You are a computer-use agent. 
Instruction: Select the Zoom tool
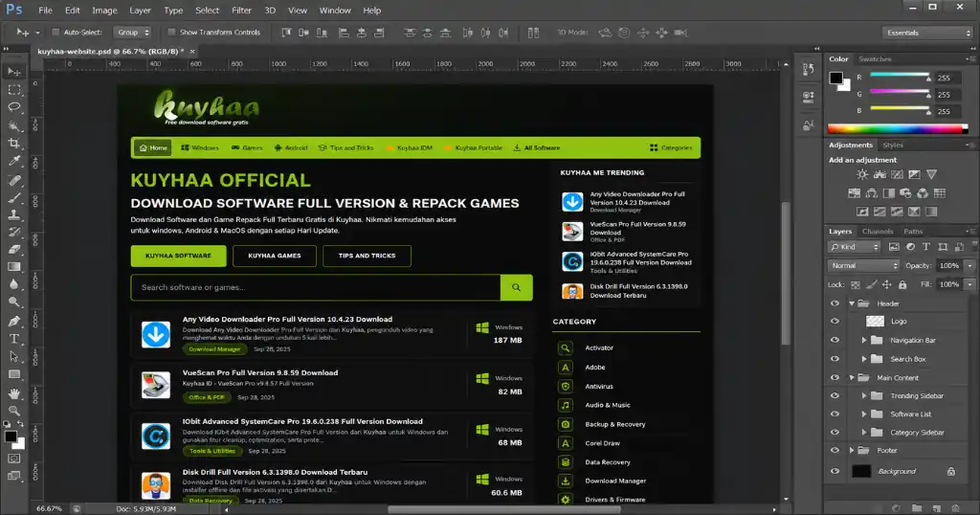point(13,411)
